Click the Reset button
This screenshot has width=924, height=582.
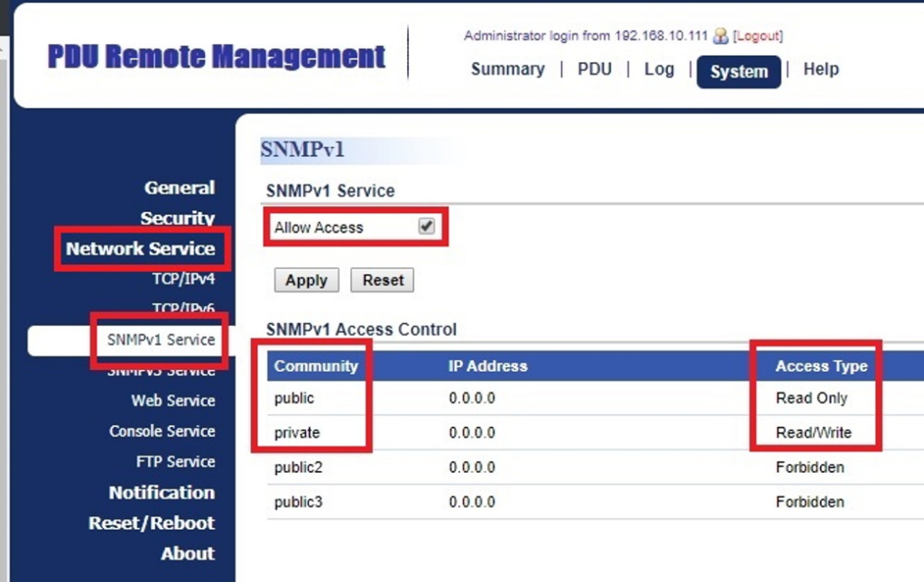383,280
